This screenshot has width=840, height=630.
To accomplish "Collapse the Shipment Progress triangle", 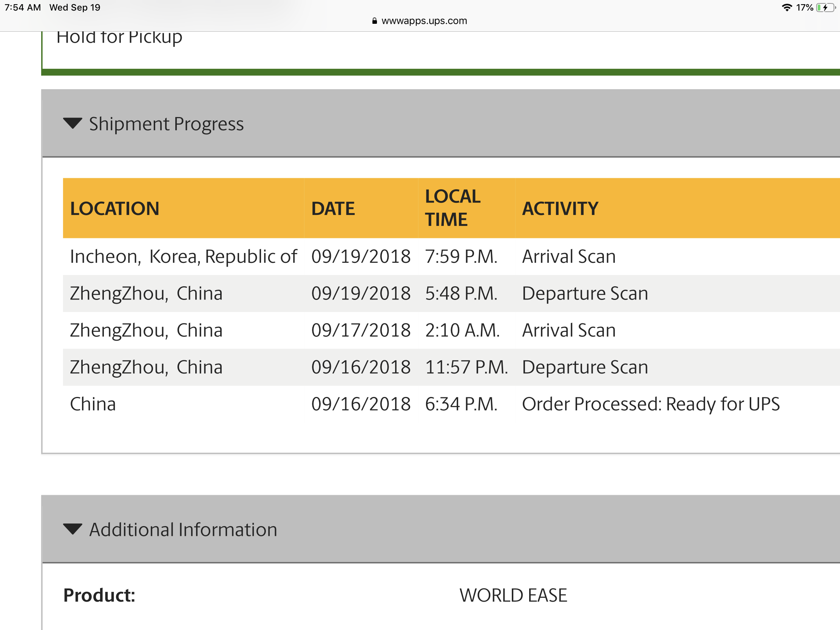I will point(73,124).
